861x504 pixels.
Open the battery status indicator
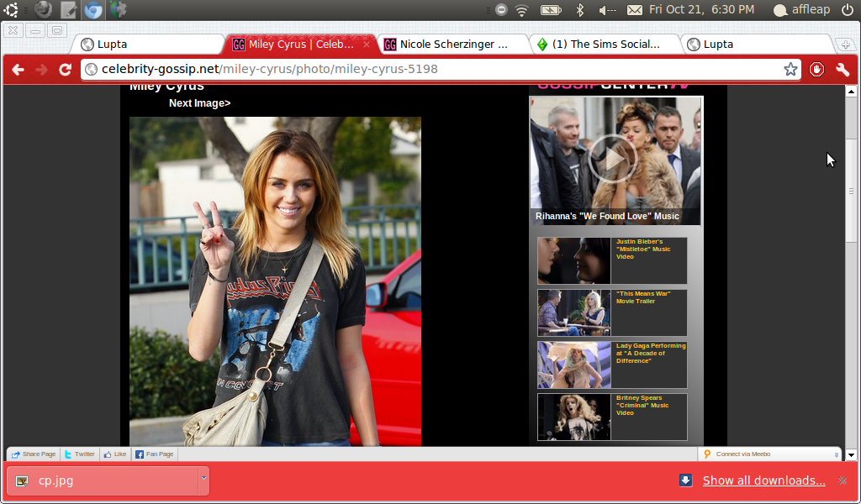tap(551, 10)
